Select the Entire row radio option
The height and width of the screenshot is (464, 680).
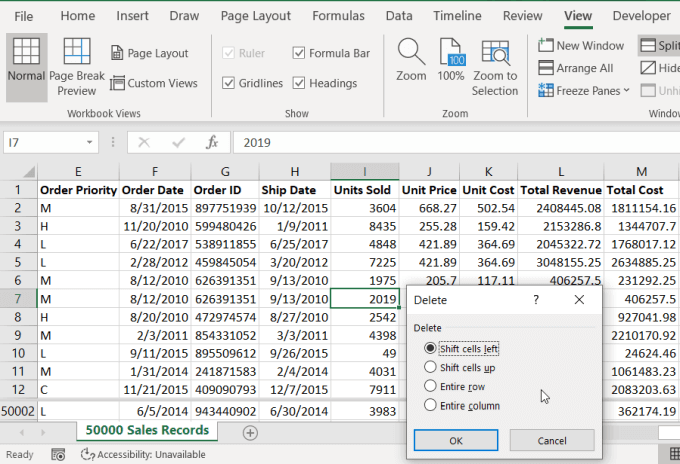tap(431, 386)
